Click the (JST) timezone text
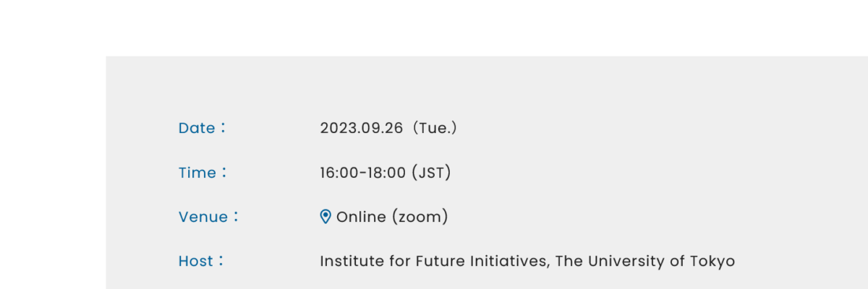This screenshot has width=868, height=289. 431,173
